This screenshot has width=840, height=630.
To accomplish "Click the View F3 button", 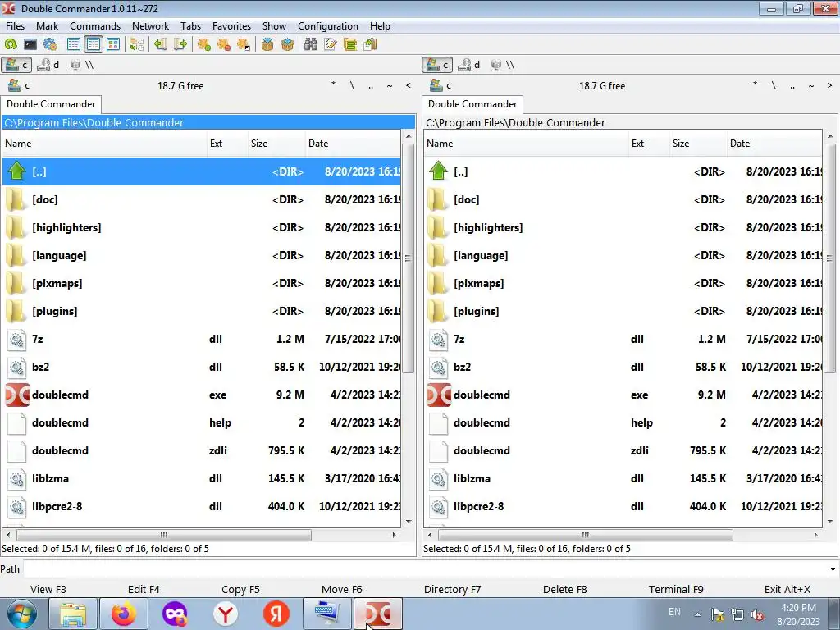I will click(x=48, y=589).
